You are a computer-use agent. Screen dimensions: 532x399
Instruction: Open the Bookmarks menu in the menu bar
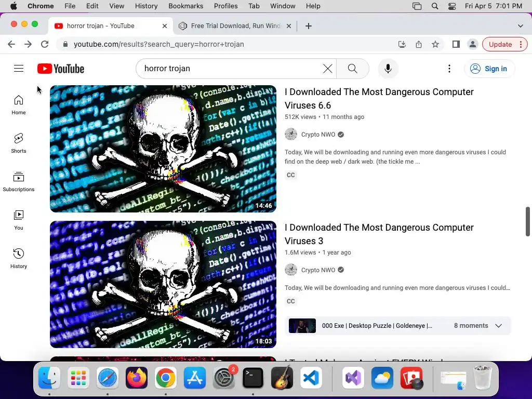[186, 6]
